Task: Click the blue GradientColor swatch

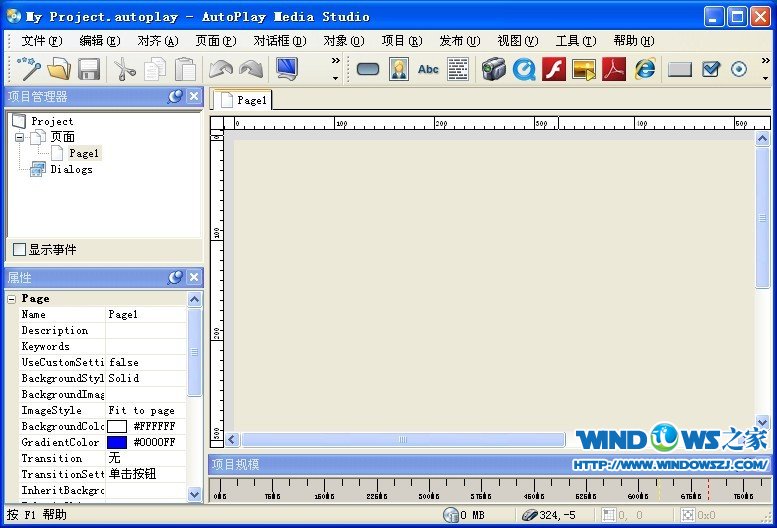Action: click(x=117, y=442)
